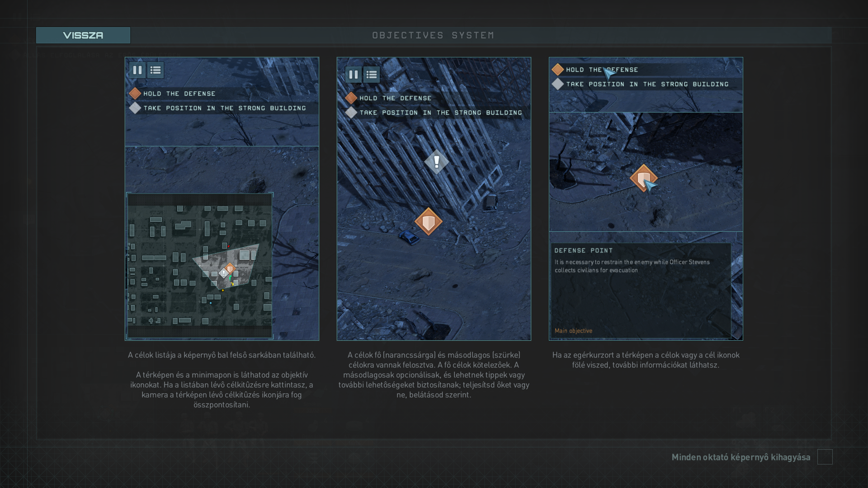Image resolution: width=868 pixels, height=488 pixels.
Task: Check the skip all tutorial screens checkbox
Action: [x=825, y=457]
